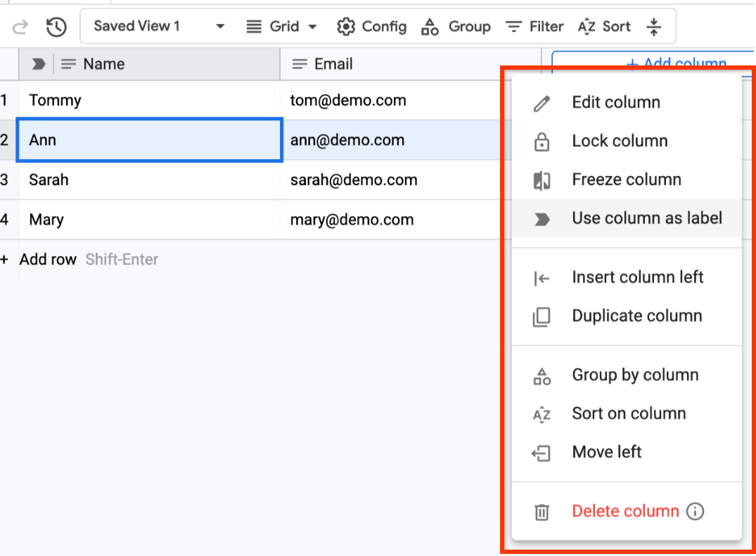Click the row-height adjustment icon rightmost in toolbar
This screenshot has width=756, height=556.
[654, 26]
